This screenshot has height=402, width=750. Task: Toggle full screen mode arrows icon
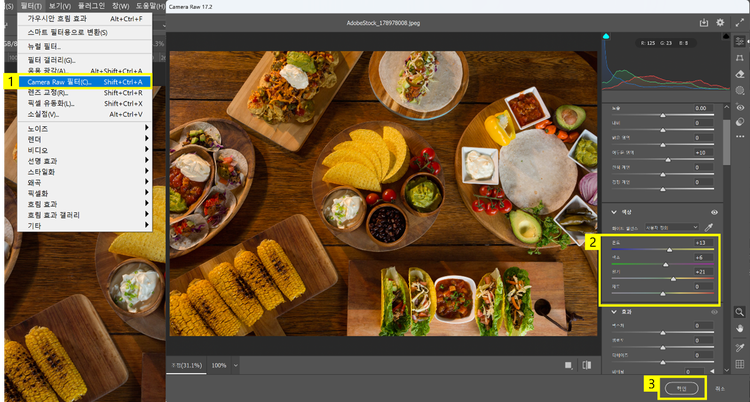(x=739, y=22)
